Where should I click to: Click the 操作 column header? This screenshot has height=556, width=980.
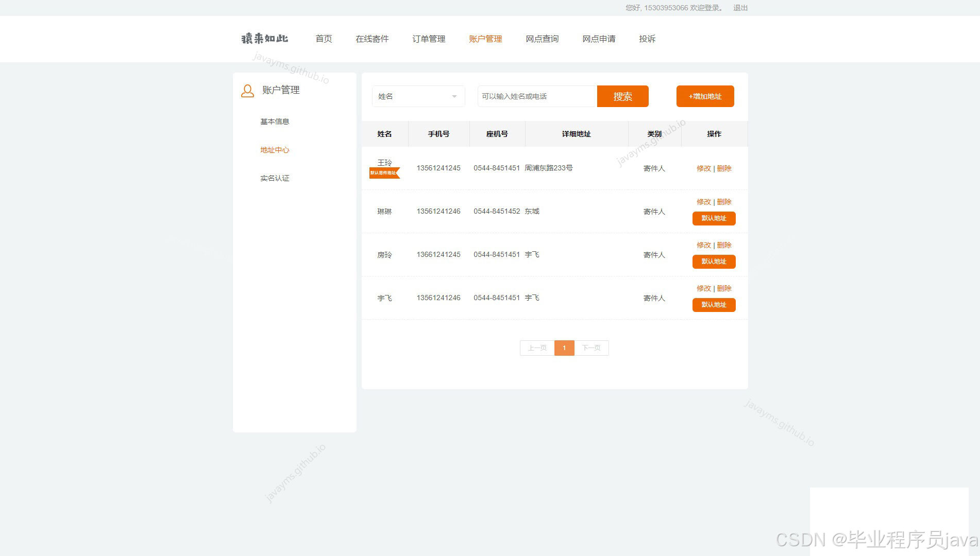coord(714,134)
